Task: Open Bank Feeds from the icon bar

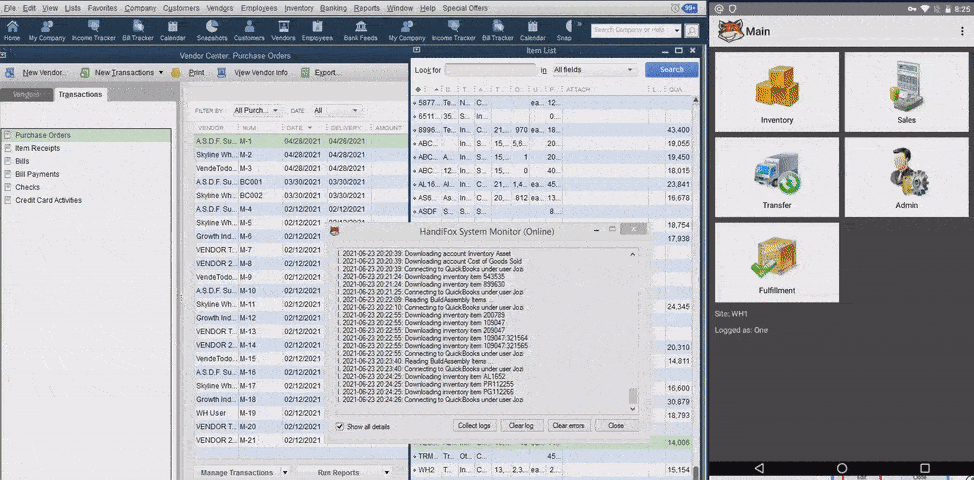Action: [x=360, y=30]
